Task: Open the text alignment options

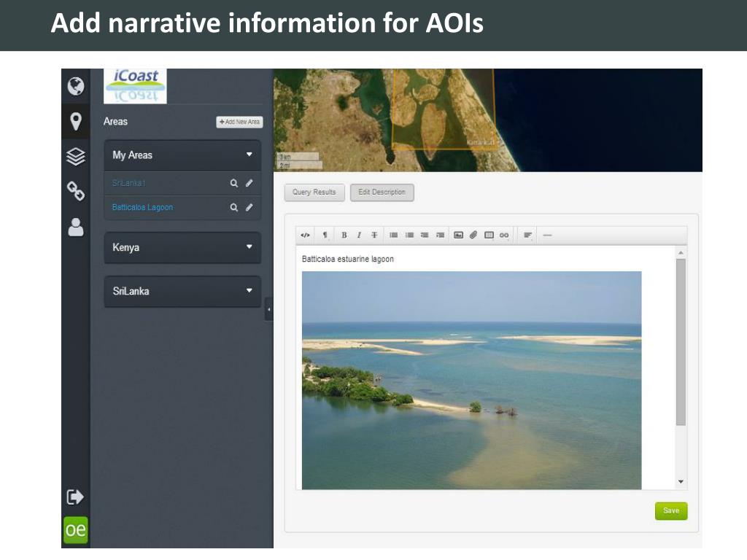Action: (527, 235)
